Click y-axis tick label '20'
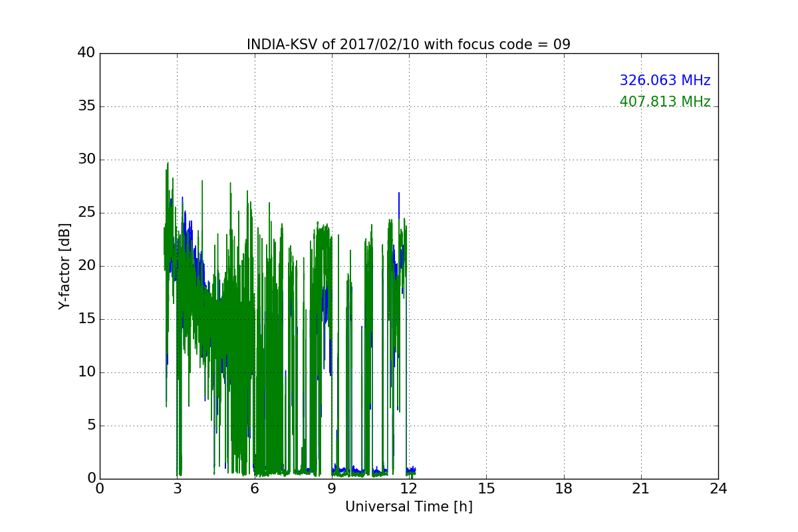 pyautogui.click(x=86, y=266)
